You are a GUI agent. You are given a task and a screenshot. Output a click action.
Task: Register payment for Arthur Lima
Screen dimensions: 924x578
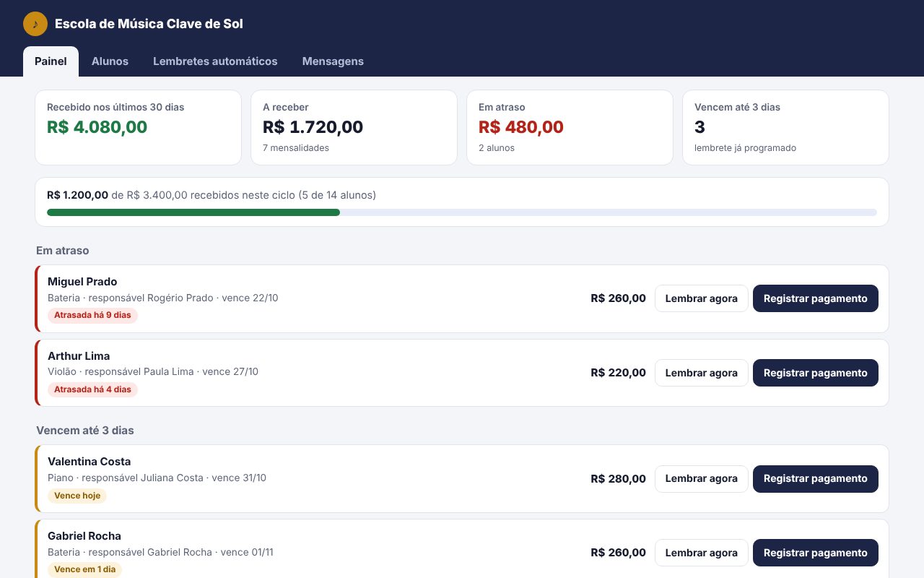816,373
